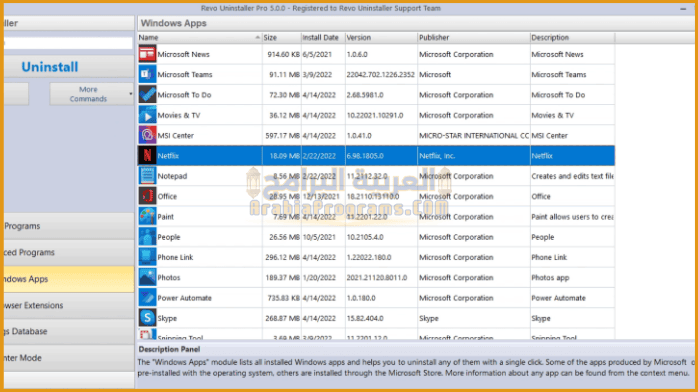Click version 22042.702.1226.2352 cell
This screenshot has height=392, width=698.
[x=381, y=75]
